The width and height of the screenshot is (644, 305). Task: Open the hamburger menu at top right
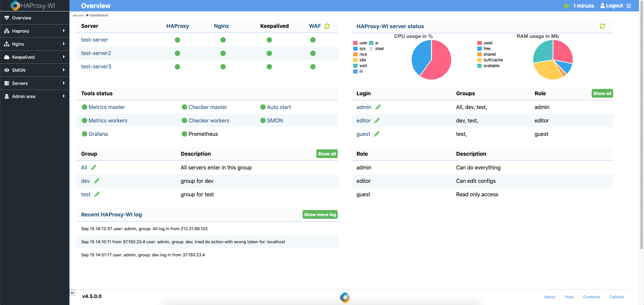629,6
